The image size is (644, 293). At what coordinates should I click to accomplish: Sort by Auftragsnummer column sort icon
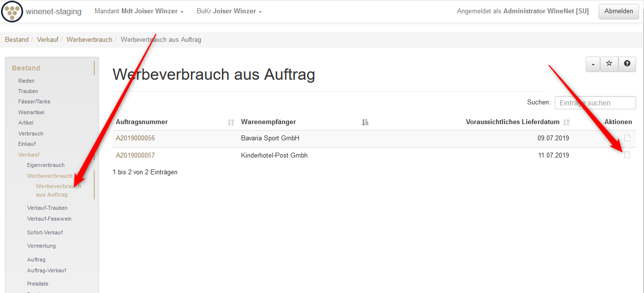click(231, 122)
